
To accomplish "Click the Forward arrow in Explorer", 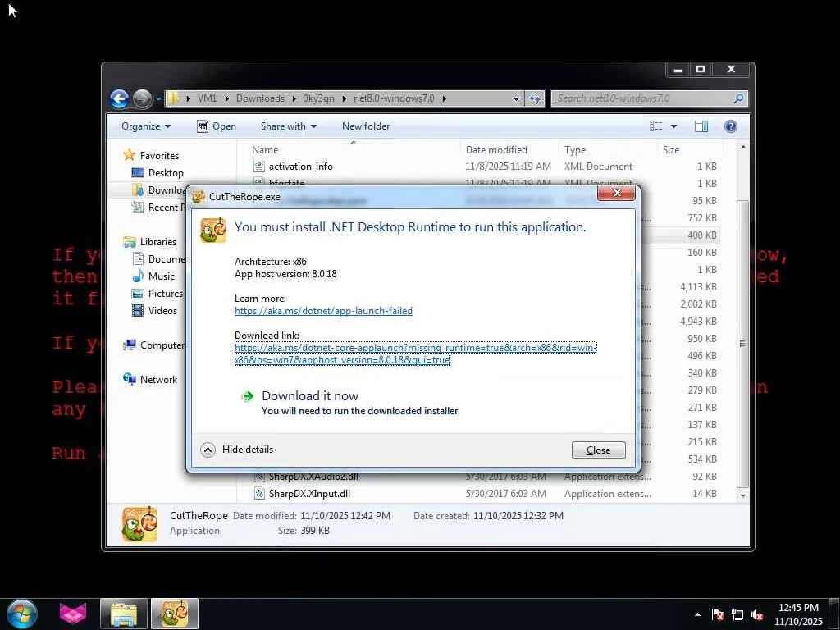I will point(142,98).
